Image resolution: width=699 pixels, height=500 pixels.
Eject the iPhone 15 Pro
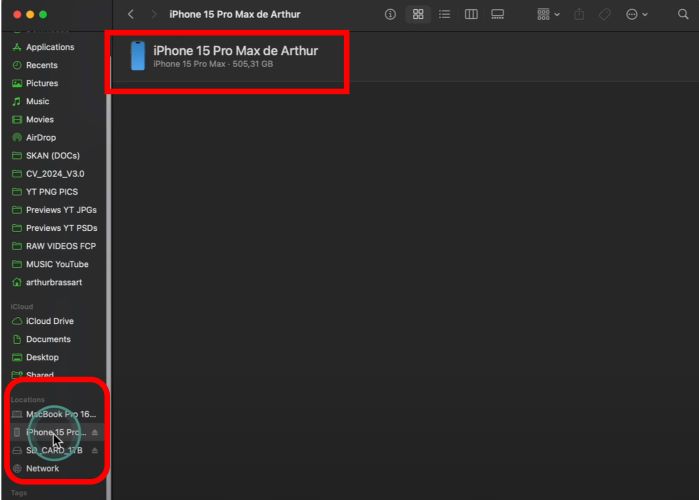pyautogui.click(x=95, y=432)
